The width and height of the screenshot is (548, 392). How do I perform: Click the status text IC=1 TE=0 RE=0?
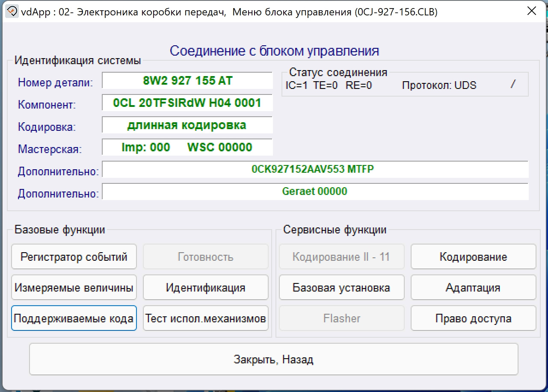tap(329, 85)
